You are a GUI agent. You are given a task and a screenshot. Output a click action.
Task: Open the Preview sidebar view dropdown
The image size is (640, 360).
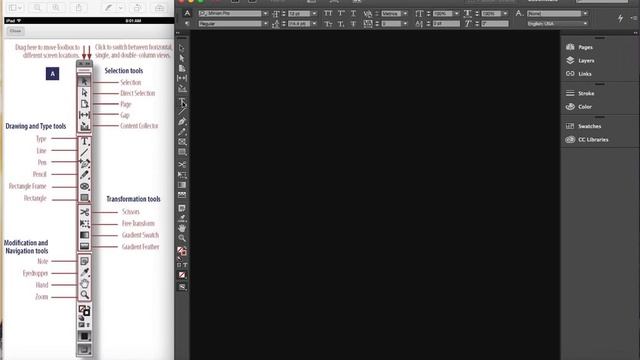click(x=16, y=8)
